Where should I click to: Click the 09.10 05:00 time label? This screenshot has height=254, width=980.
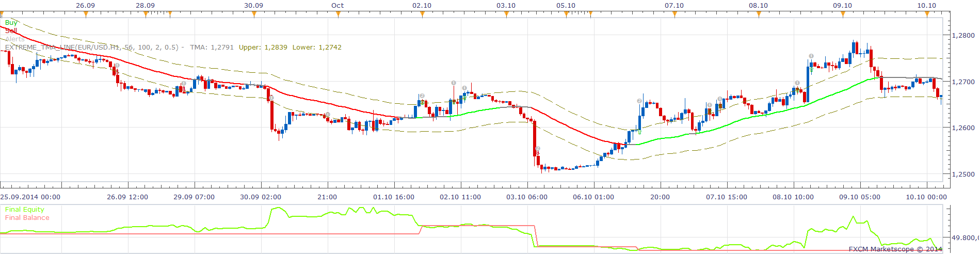click(x=860, y=197)
